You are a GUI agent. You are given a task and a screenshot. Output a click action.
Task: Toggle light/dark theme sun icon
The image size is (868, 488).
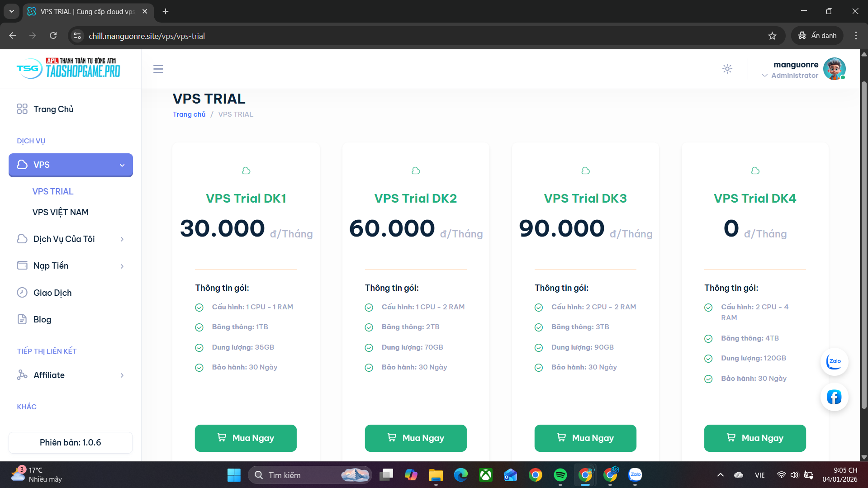[x=727, y=69]
